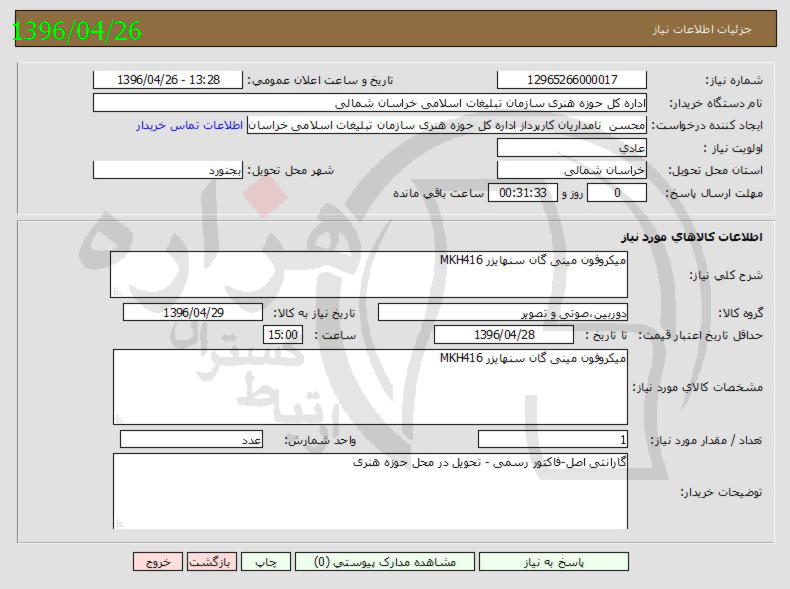
Task: Click the label مهلت ارسال پاسخ
Action: 714,193
